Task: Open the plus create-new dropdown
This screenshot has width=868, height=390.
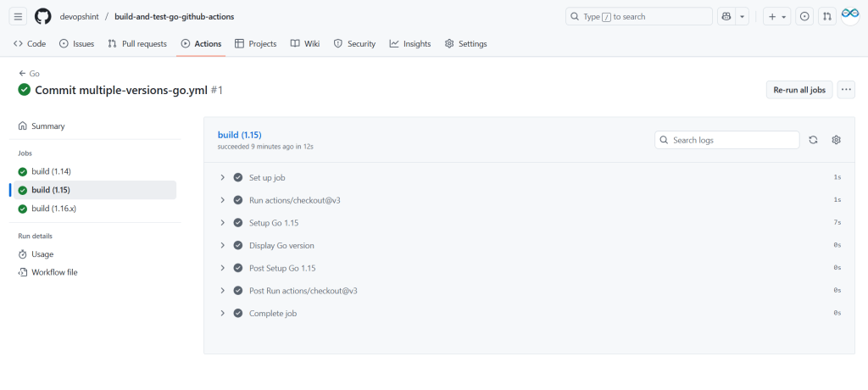Action: (777, 17)
